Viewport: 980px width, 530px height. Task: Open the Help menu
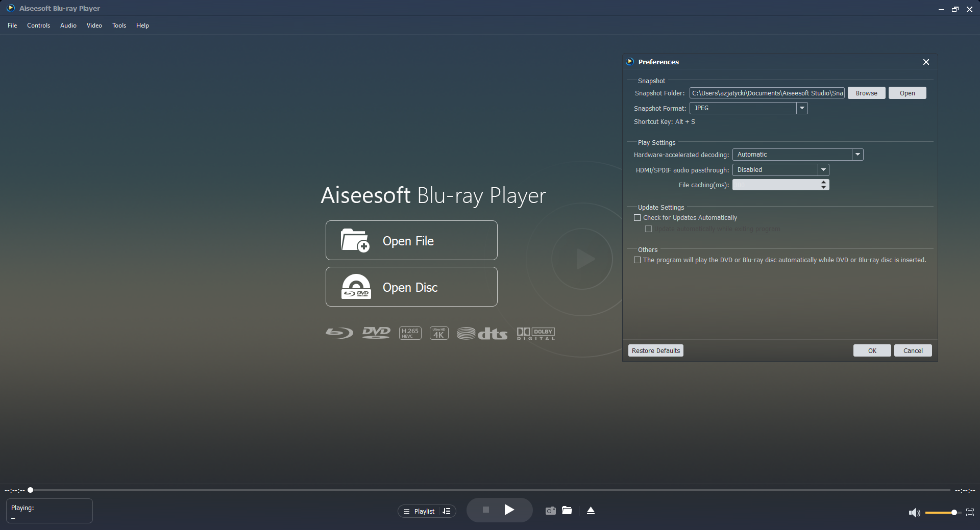point(142,26)
